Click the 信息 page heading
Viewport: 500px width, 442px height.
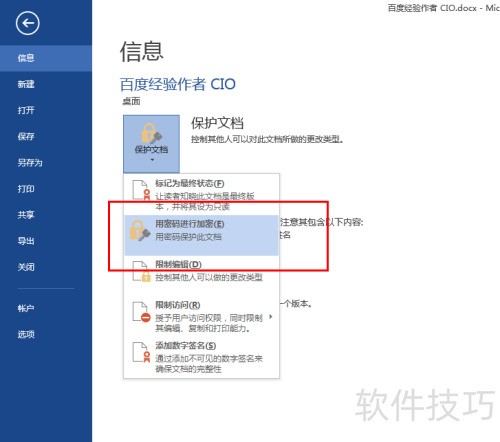[x=142, y=52]
